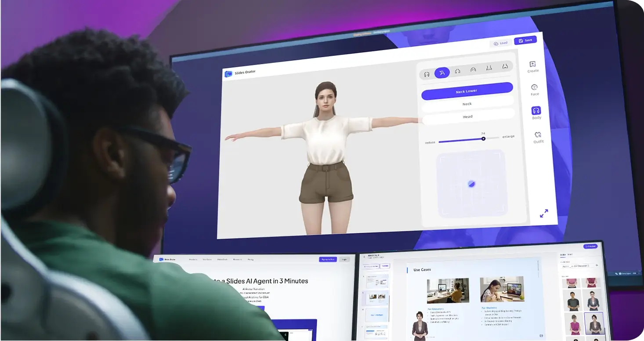This screenshot has width=644, height=341.
Task: Click the Login button on the website
Action: (x=345, y=260)
